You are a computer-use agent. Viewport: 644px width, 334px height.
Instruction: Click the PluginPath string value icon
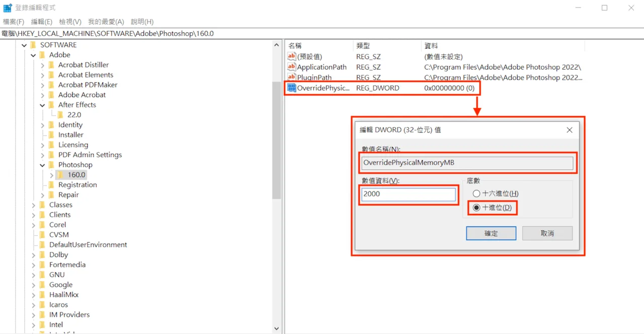[x=291, y=77]
